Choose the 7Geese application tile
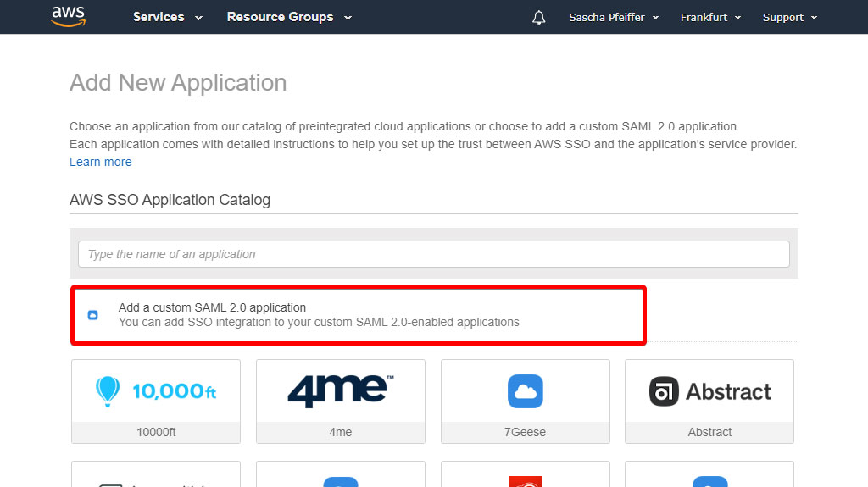 pos(526,401)
